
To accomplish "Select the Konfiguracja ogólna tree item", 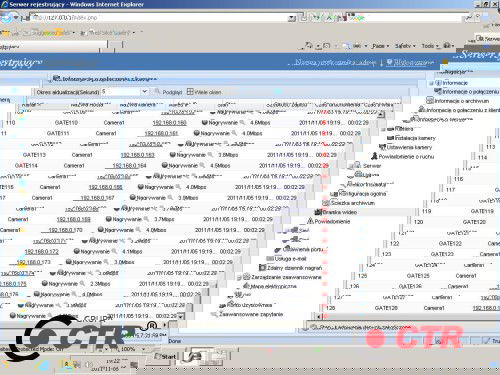I will [x=362, y=194].
